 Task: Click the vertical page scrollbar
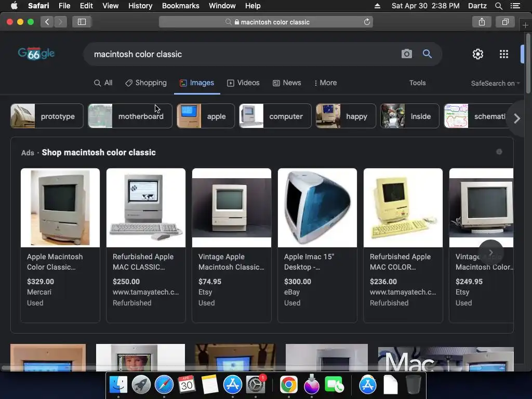click(528, 63)
